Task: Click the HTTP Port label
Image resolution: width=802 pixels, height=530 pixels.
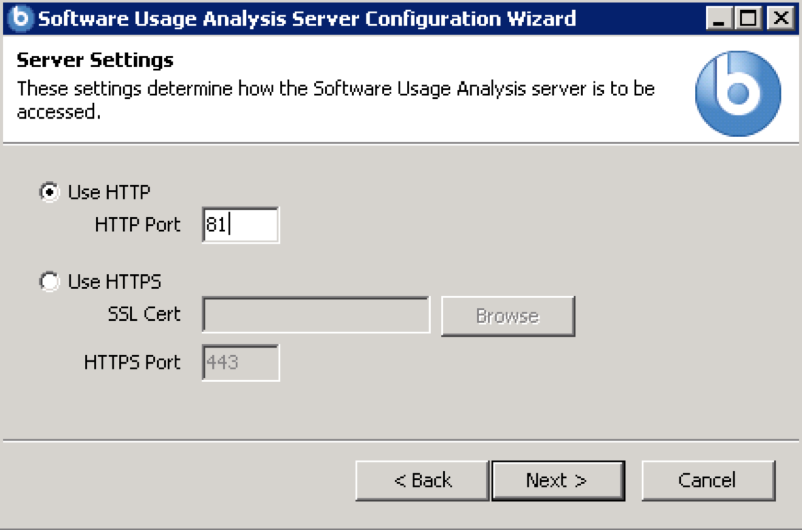Action: click(138, 225)
